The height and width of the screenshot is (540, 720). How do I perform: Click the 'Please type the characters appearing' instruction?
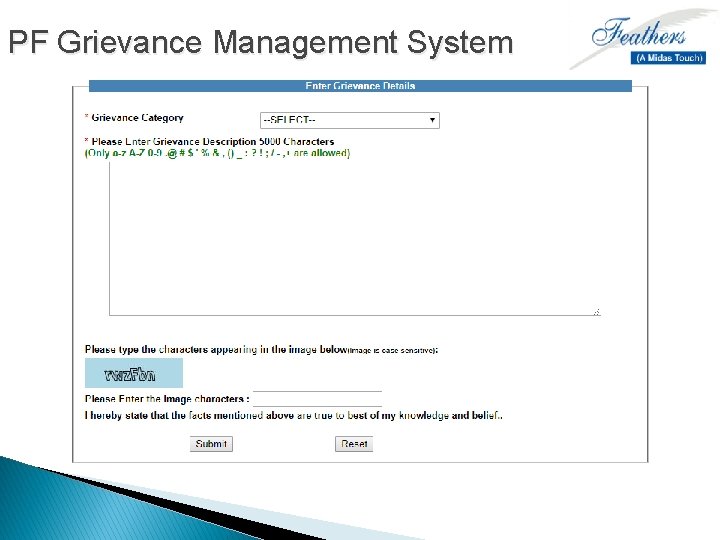pyautogui.click(x=261, y=349)
